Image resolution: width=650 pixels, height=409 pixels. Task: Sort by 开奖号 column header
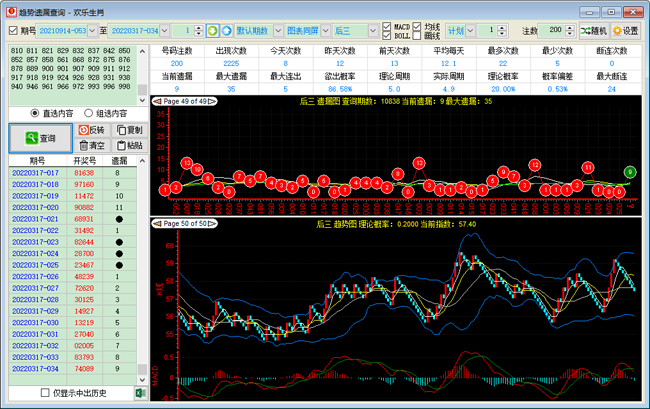tap(85, 161)
